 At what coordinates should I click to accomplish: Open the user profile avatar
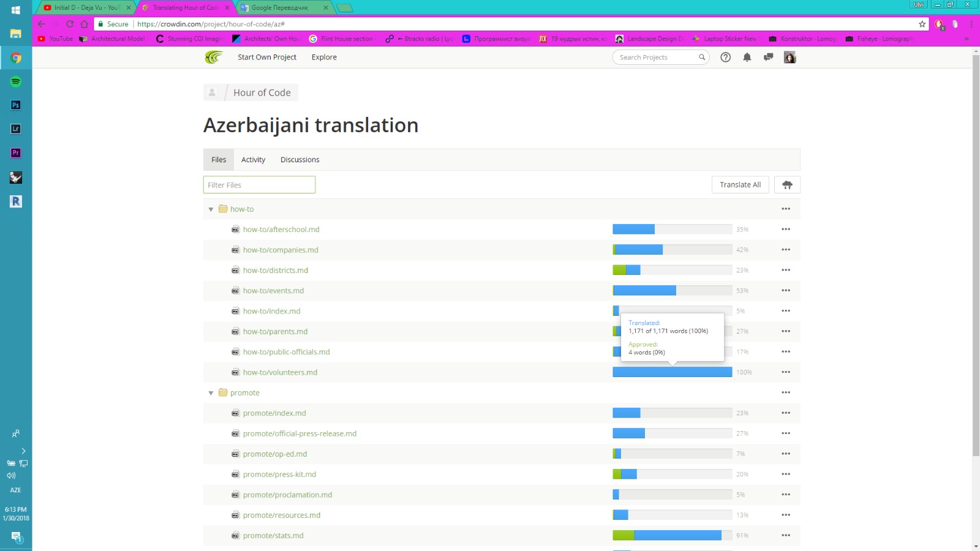coord(790,57)
